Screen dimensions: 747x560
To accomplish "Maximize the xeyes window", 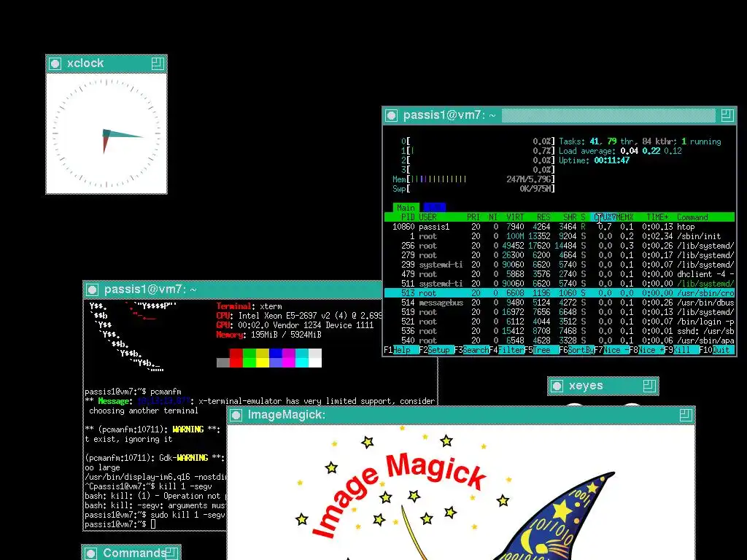I will (649, 386).
